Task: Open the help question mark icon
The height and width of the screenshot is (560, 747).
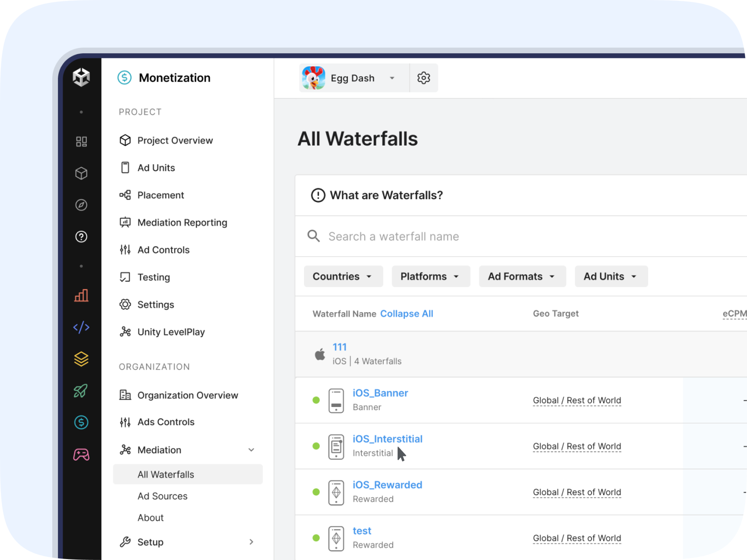Action: (81, 237)
